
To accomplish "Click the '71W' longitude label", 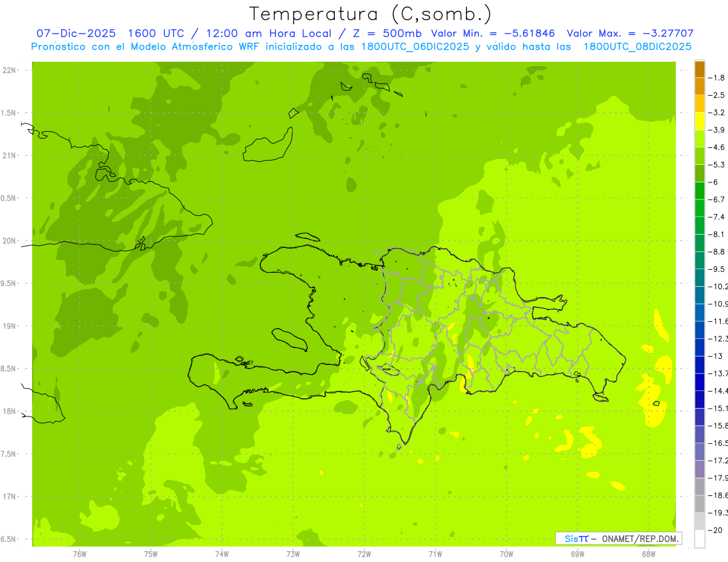I will coord(435,554).
